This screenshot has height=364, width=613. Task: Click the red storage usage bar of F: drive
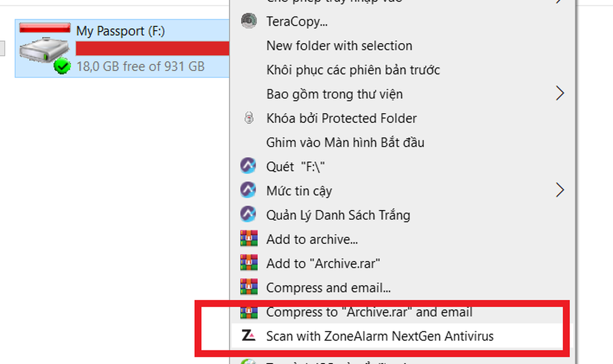tap(152, 48)
